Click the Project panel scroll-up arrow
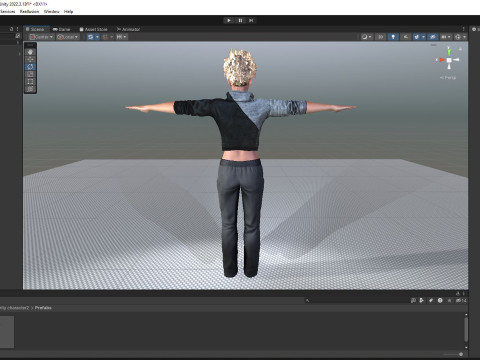The image size is (480, 360). [x=466, y=314]
